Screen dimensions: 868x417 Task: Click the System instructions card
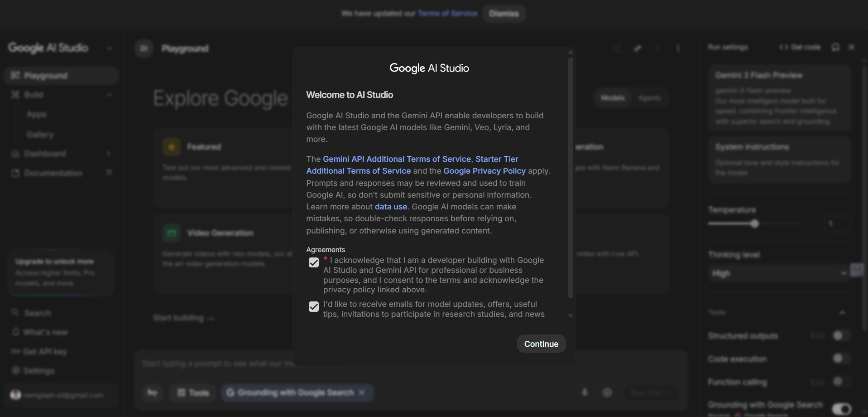780,160
